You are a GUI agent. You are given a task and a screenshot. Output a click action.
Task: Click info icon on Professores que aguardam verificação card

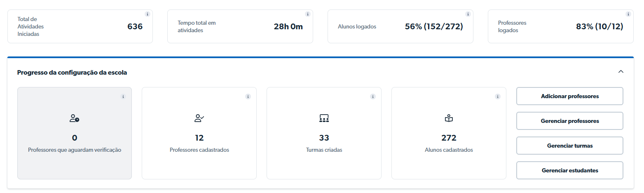pyautogui.click(x=123, y=96)
